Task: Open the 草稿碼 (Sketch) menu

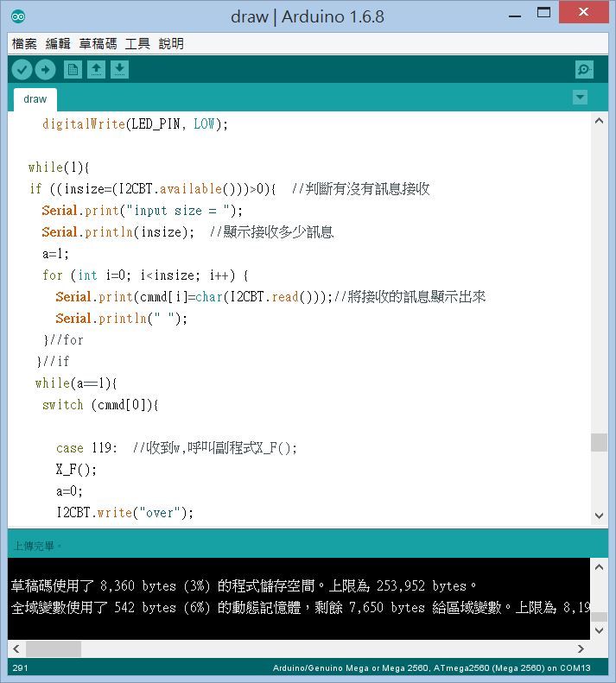Action: [x=98, y=43]
